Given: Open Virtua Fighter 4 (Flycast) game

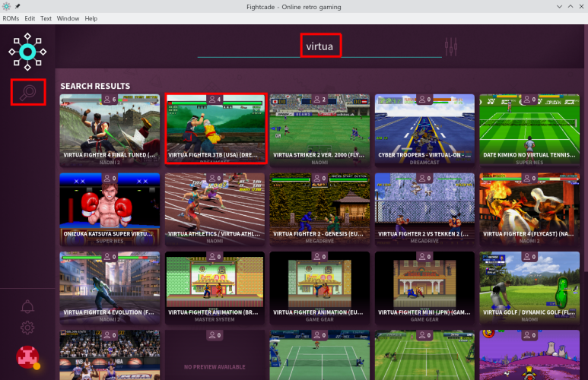Looking at the screenshot, I should (529, 209).
